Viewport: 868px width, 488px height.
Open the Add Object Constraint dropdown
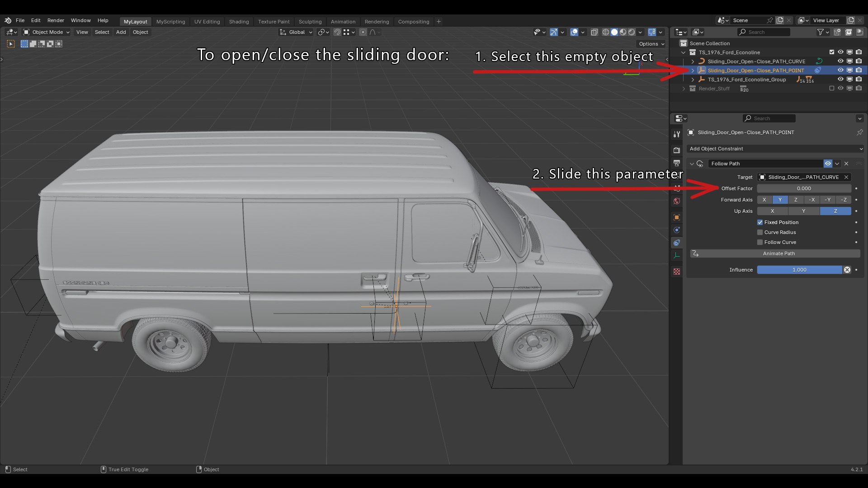(x=775, y=149)
